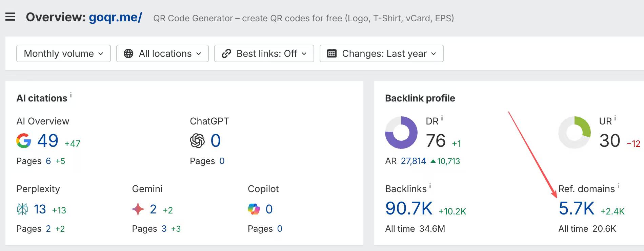The width and height of the screenshot is (644, 251).
Task: Click the Gemini sparkle icon
Action: click(138, 209)
